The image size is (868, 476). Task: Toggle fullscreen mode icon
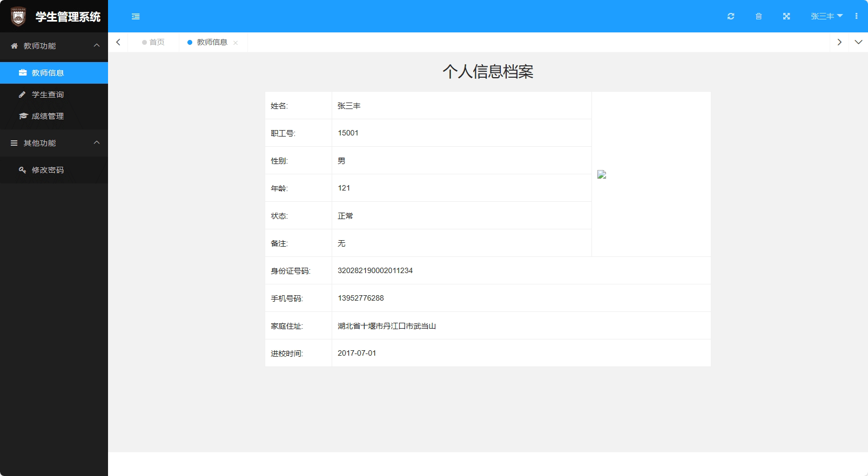pos(786,16)
